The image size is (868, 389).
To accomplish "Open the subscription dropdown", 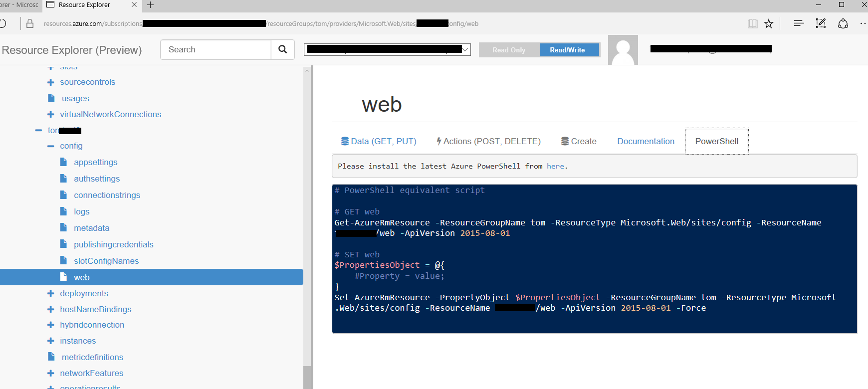I will (x=387, y=49).
